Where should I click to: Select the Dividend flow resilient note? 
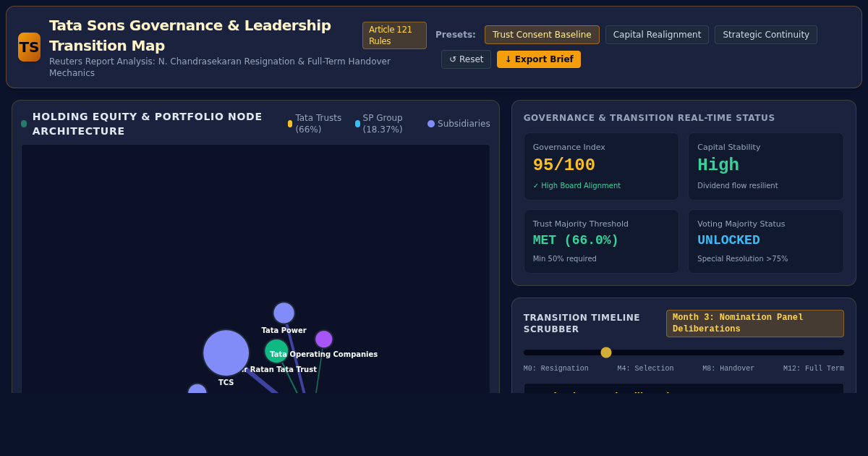[738, 186]
